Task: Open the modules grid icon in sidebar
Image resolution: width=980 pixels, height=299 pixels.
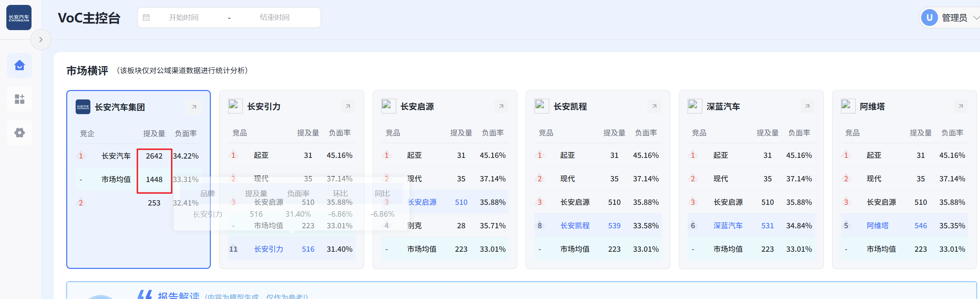Action: pyautogui.click(x=19, y=99)
